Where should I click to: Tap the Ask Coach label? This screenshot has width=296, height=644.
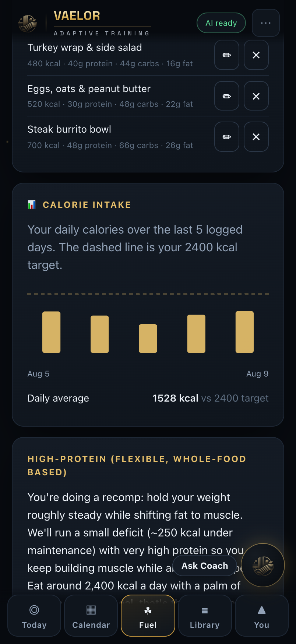coord(205,566)
